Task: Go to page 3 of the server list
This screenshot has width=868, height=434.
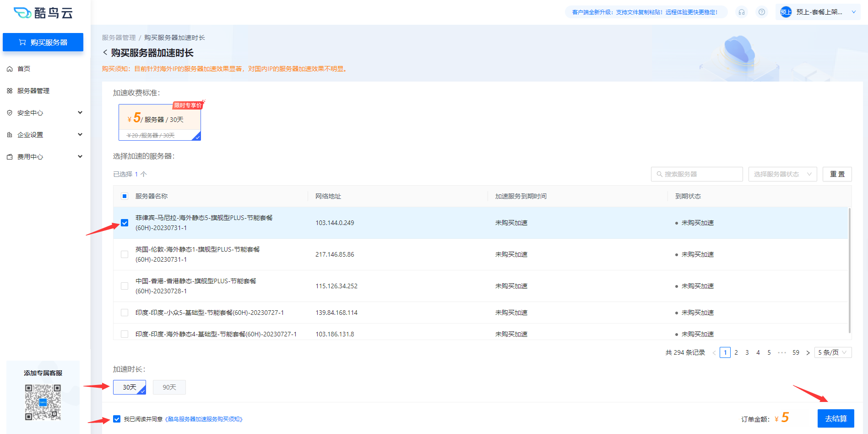Action: click(747, 352)
